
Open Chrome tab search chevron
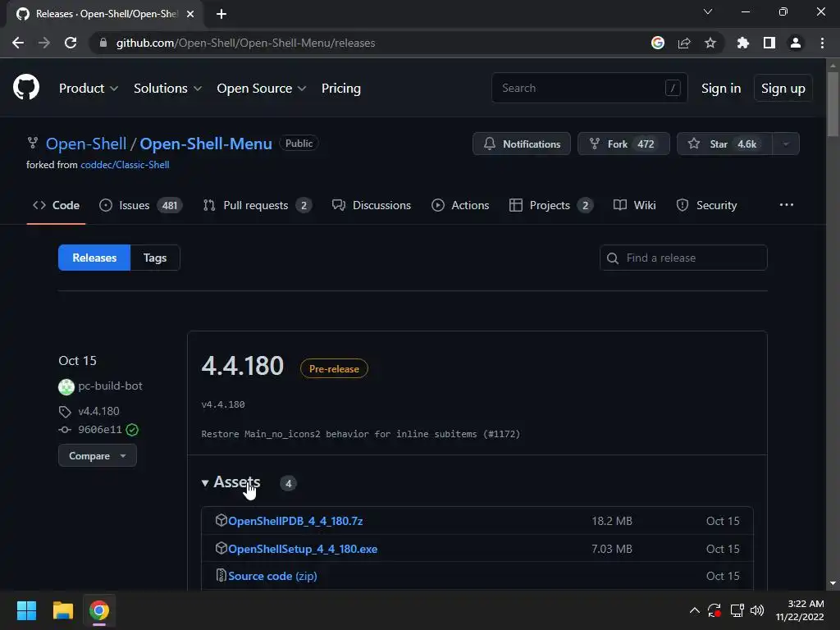[x=708, y=11]
